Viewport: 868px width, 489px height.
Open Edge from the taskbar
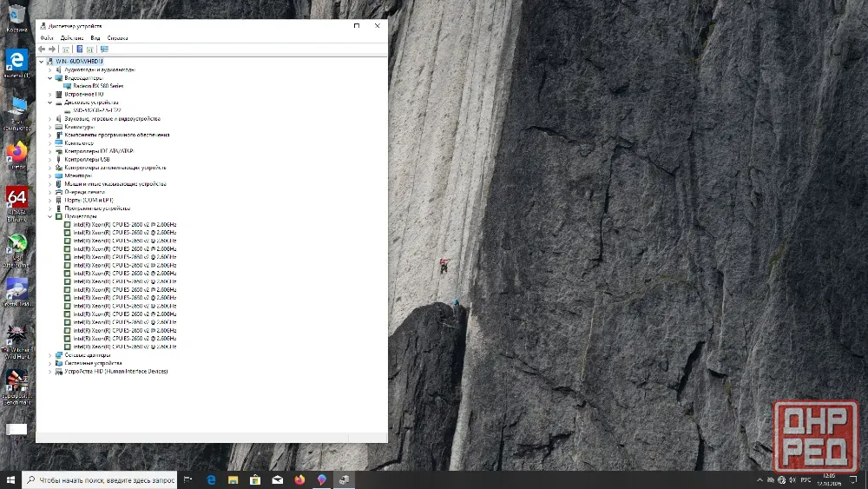click(211, 480)
